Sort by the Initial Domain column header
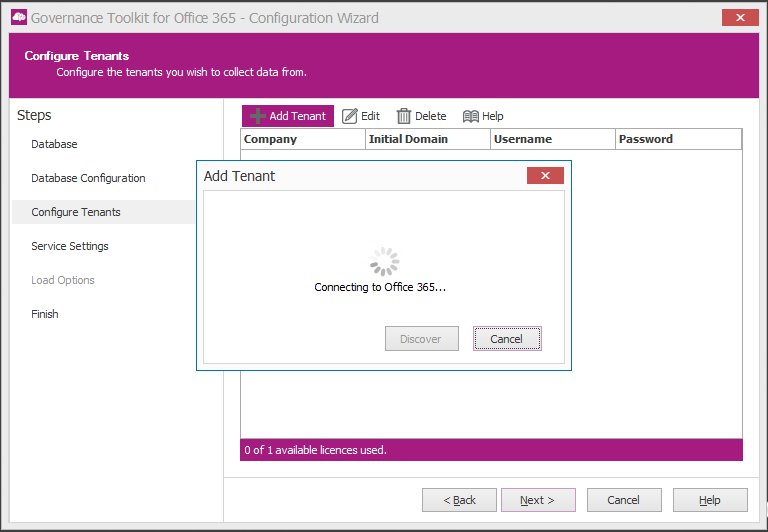The width and height of the screenshot is (768, 532). (428, 139)
